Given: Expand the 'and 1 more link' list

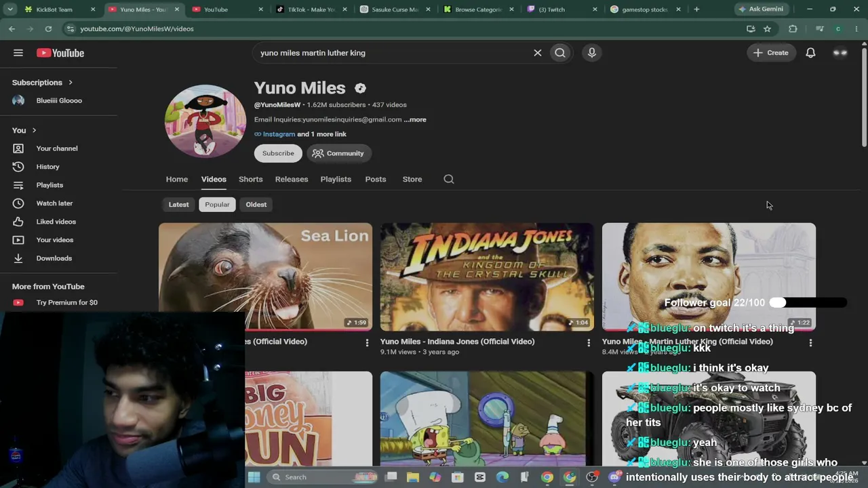Looking at the screenshot, I should click(321, 134).
